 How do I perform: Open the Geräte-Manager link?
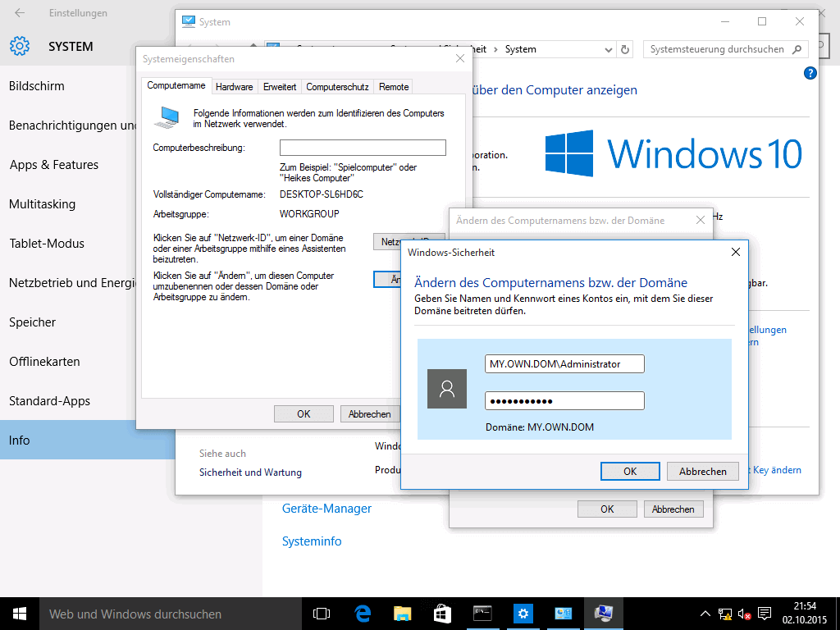click(x=326, y=509)
